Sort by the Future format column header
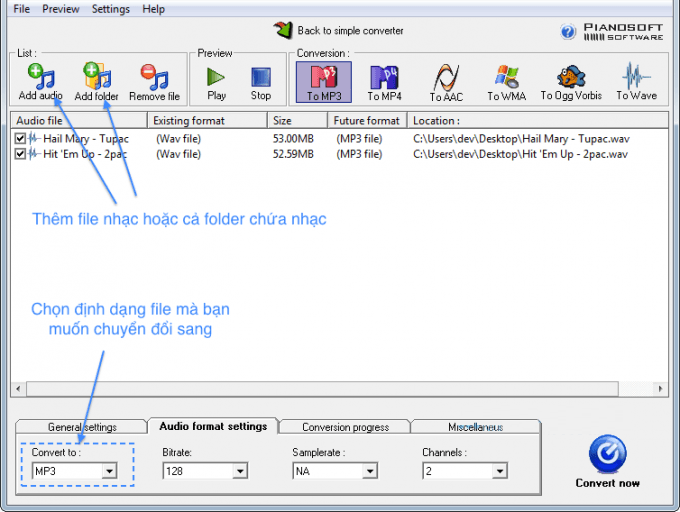The image size is (680, 512). click(x=367, y=121)
